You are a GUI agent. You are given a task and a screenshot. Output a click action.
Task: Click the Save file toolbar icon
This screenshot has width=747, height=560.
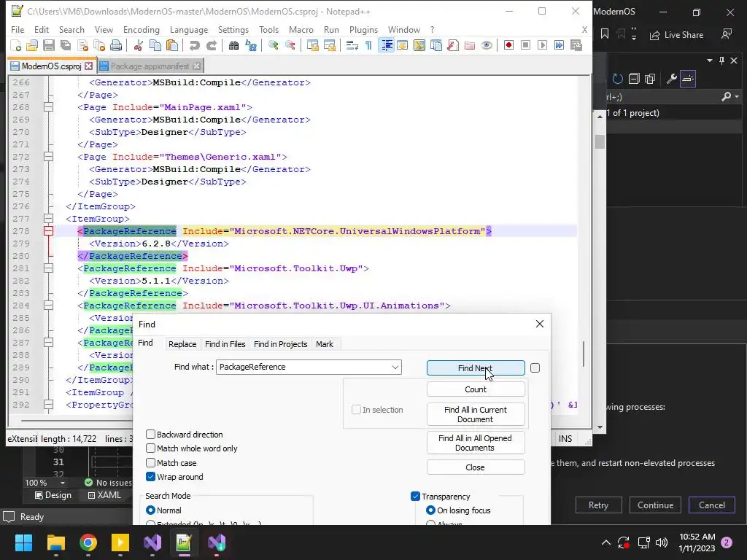(x=49, y=46)
